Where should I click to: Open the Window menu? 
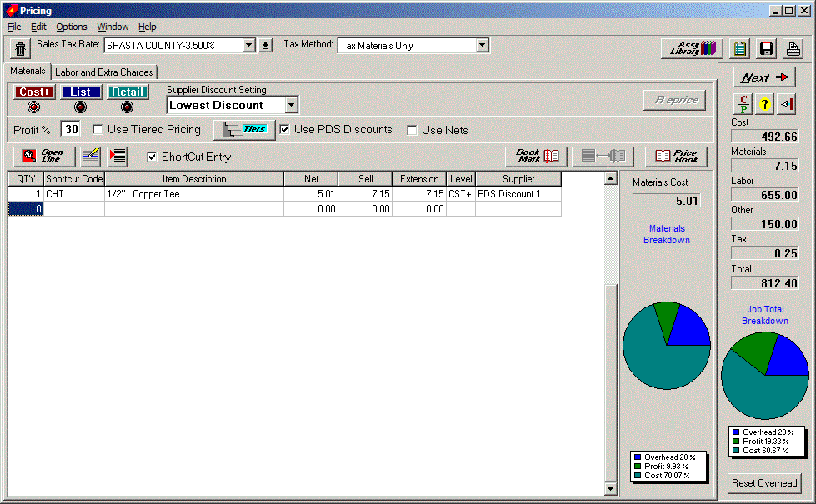coord(113,27)
